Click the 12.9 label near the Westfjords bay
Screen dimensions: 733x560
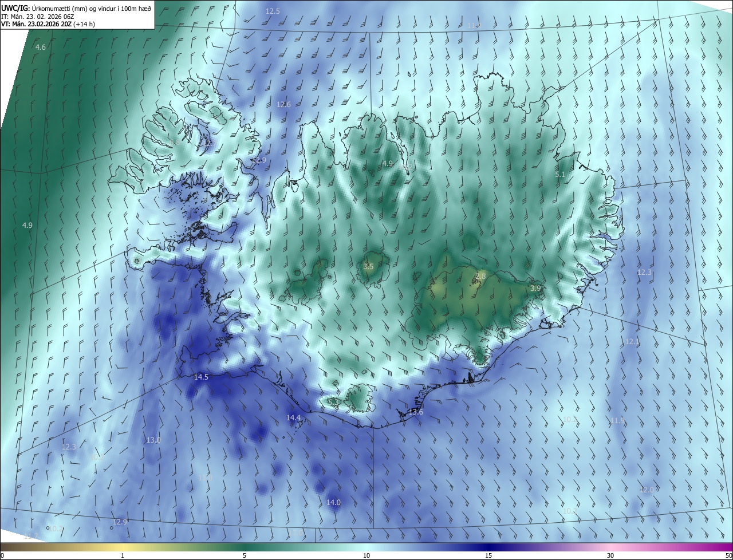[x=259, y=160]
